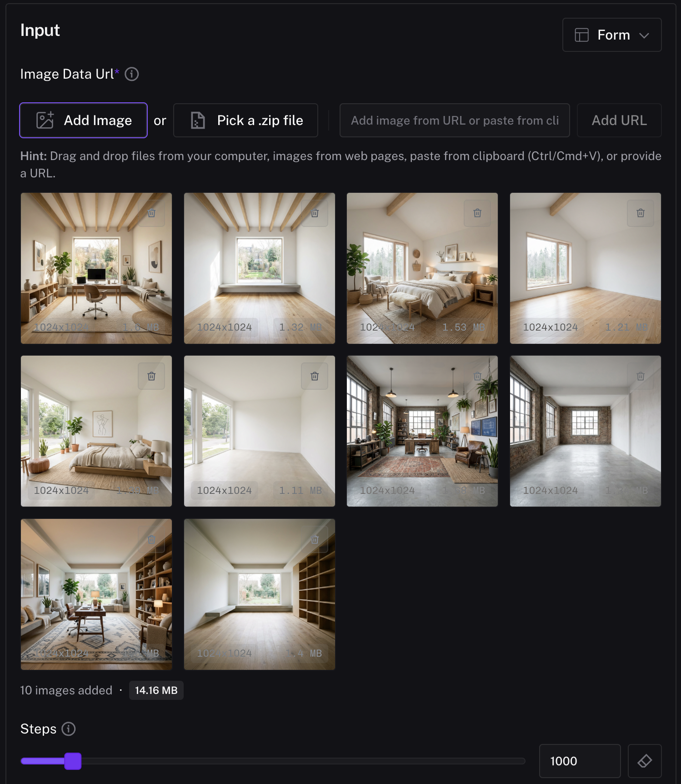Click the Add Image button

(84, 121)
